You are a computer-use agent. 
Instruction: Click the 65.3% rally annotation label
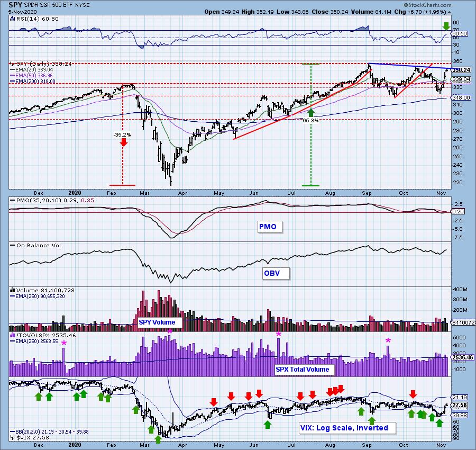[310, 120]
